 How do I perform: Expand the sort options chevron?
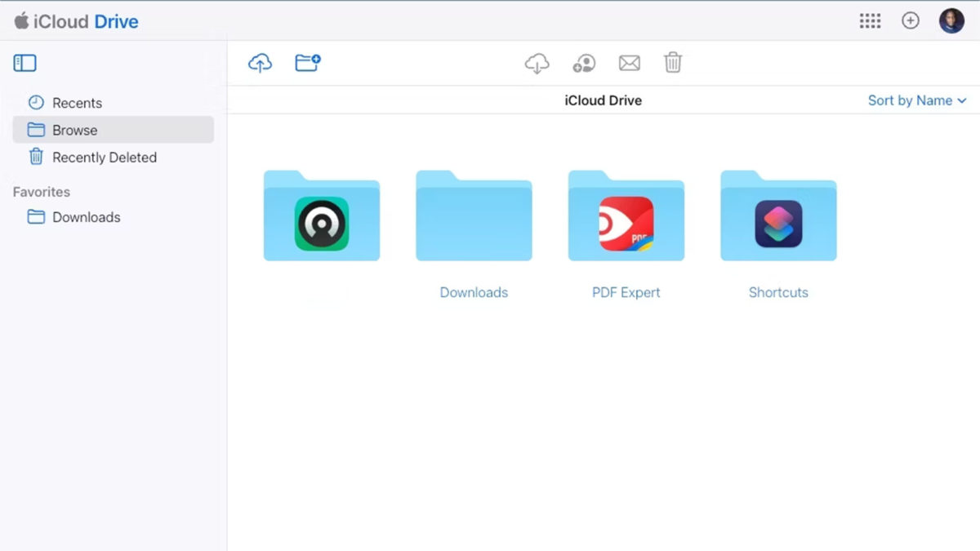point(962,100)
